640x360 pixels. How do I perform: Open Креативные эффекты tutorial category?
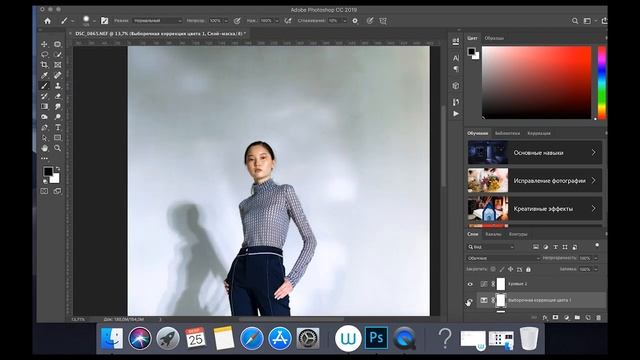(535, 209)
